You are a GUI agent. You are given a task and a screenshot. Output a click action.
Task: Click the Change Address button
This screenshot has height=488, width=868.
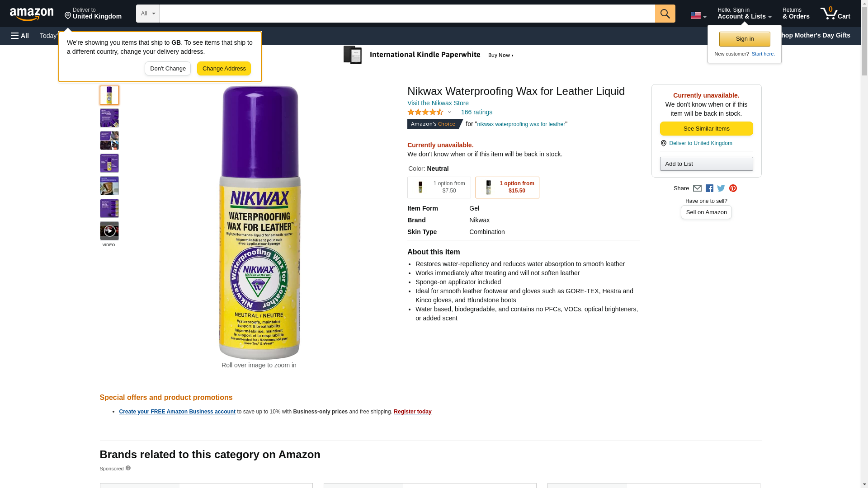(x=224, y=69)
